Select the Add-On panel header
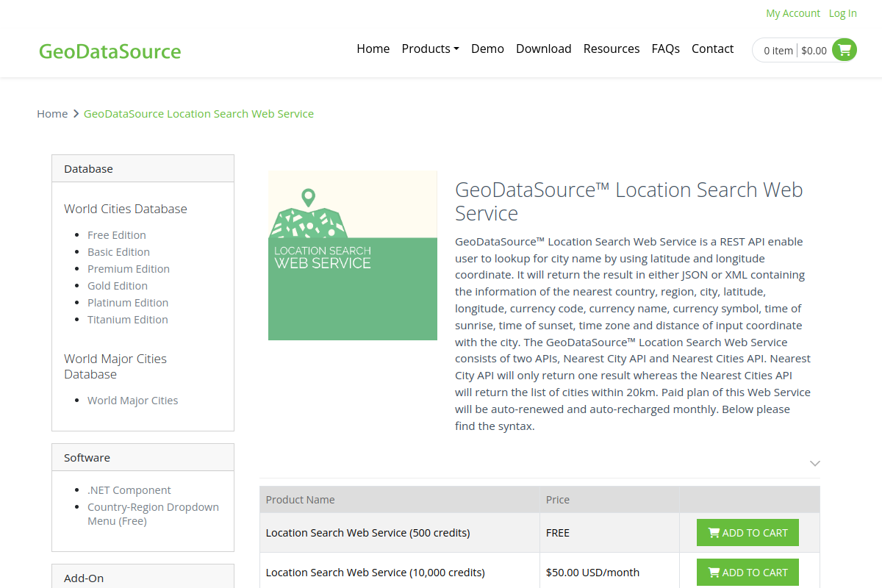 point(143,578)
